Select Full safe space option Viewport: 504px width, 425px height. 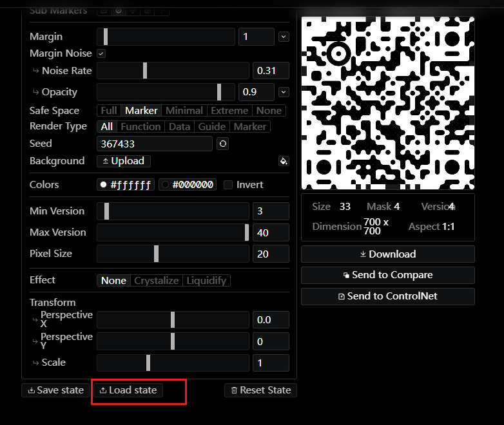point(109,111)
